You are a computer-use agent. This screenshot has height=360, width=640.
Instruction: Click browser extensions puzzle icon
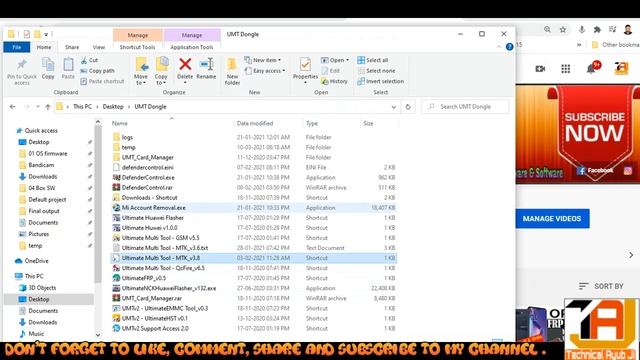(x=597, y=29)
